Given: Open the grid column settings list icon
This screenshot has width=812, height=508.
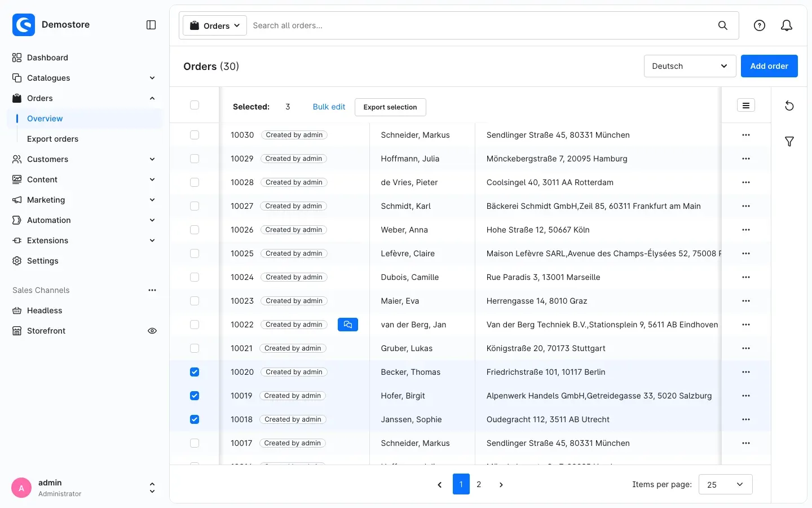Looking at the screenshot, I should (746, 106).
